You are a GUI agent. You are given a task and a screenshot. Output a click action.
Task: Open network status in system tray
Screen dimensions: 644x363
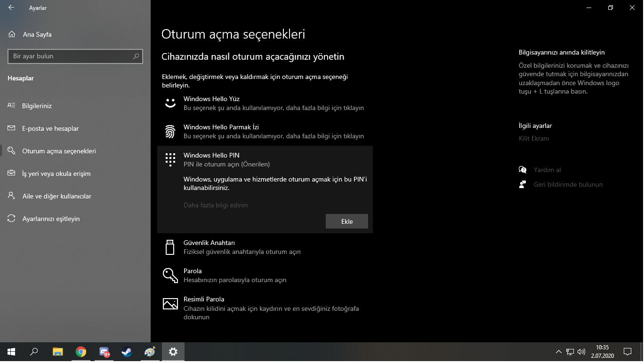(570, 352)
